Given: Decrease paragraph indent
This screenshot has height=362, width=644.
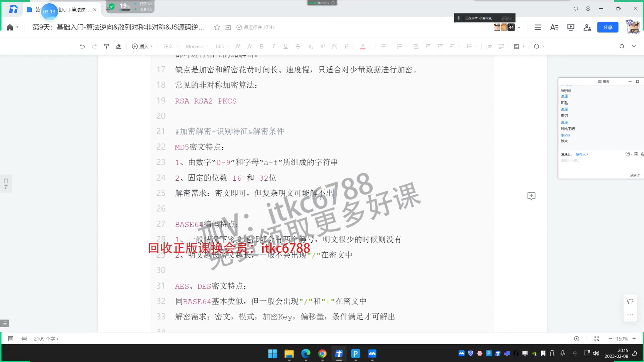Looking at the screenshot, I should pyautogui.click(x=428, y=46).
